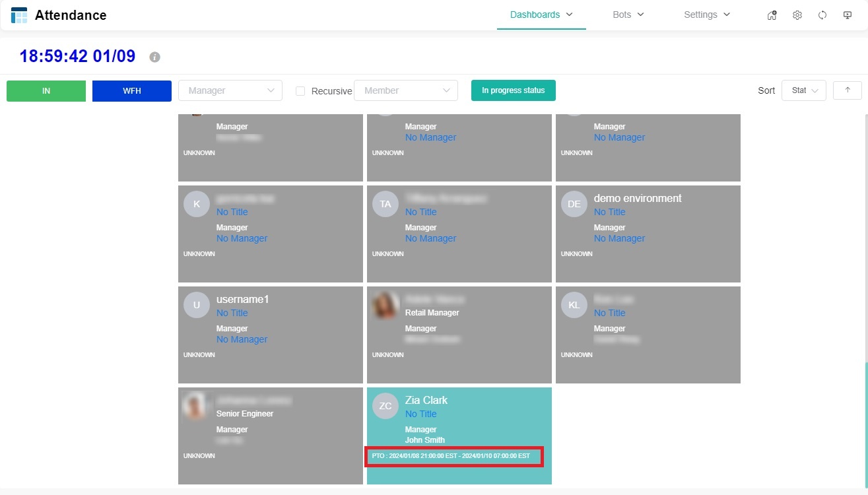Click the green IN button
Screen dimensions: 868x495
[46, 91]
